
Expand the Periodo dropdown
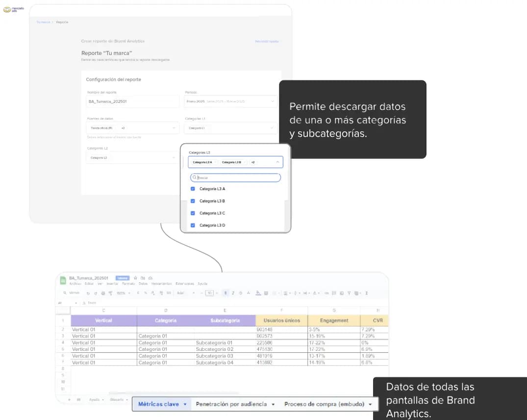coord(230,101)
